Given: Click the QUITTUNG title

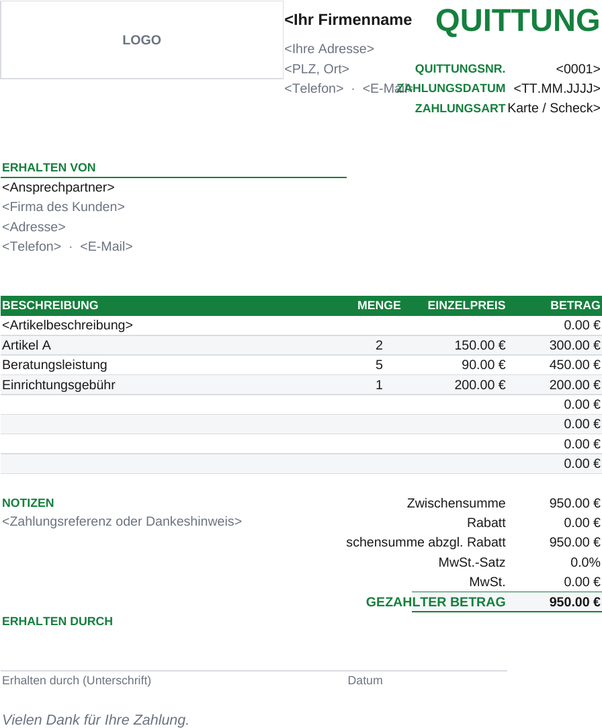Looking at the screenshot, I should (x=518, y=21).
